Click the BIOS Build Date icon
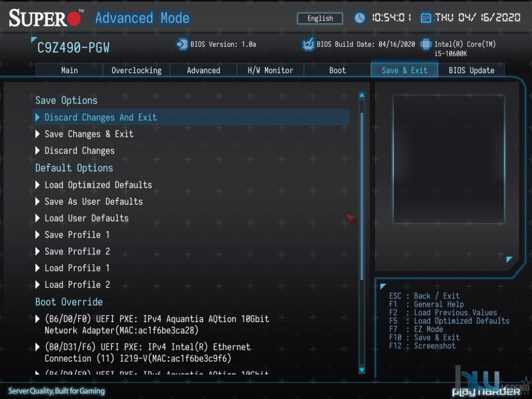Viewport: 532px width, 399px height. tap(308, 44)
